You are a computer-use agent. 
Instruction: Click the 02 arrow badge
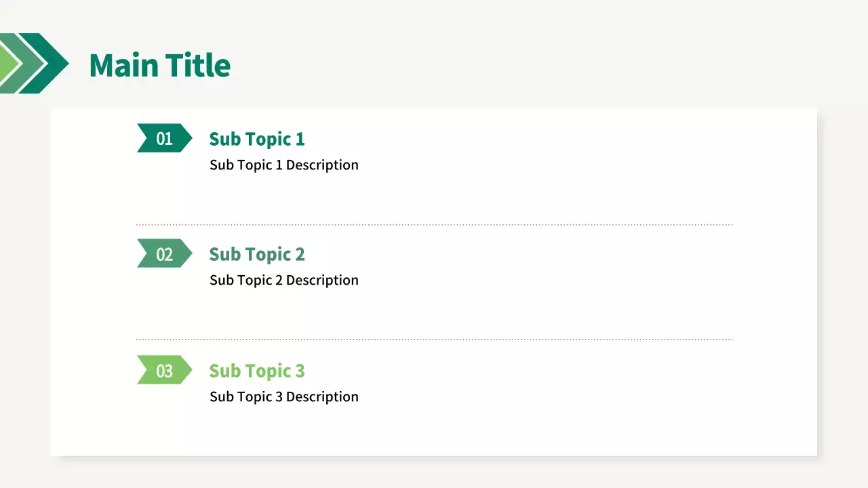click(164, 253)
